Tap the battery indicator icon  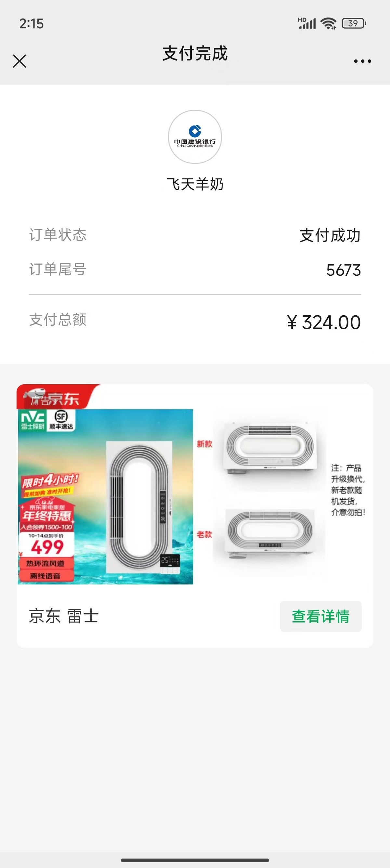[x=354, y=23]
